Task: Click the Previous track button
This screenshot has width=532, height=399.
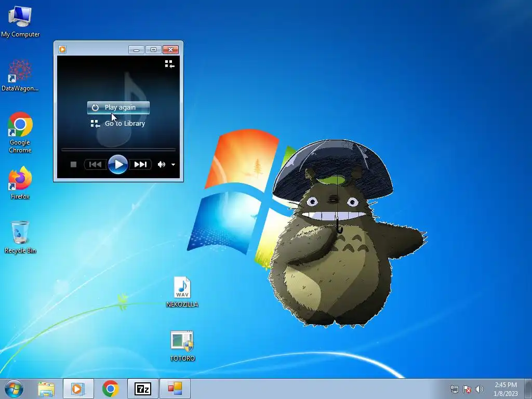Action: pyautogui.click(x=96, y=165)
